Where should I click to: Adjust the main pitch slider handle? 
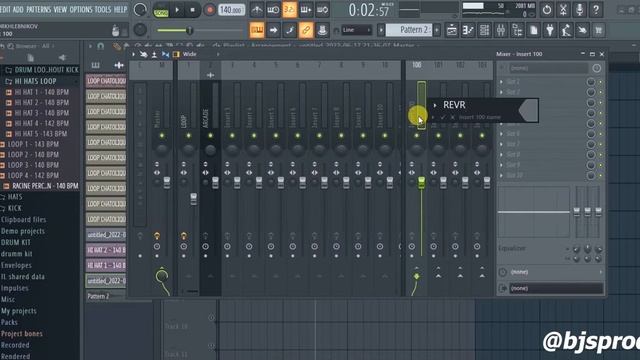(189, 30)
